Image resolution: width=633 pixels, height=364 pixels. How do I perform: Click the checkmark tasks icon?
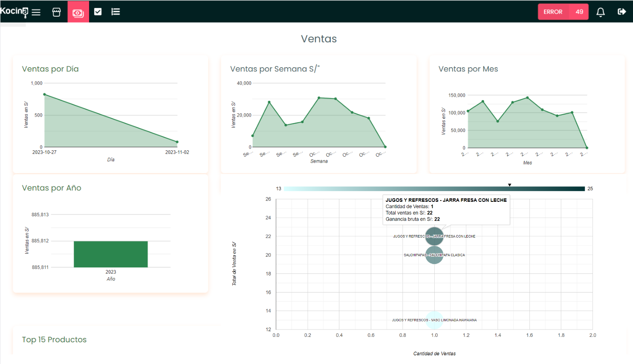click(x=98, y=12)
